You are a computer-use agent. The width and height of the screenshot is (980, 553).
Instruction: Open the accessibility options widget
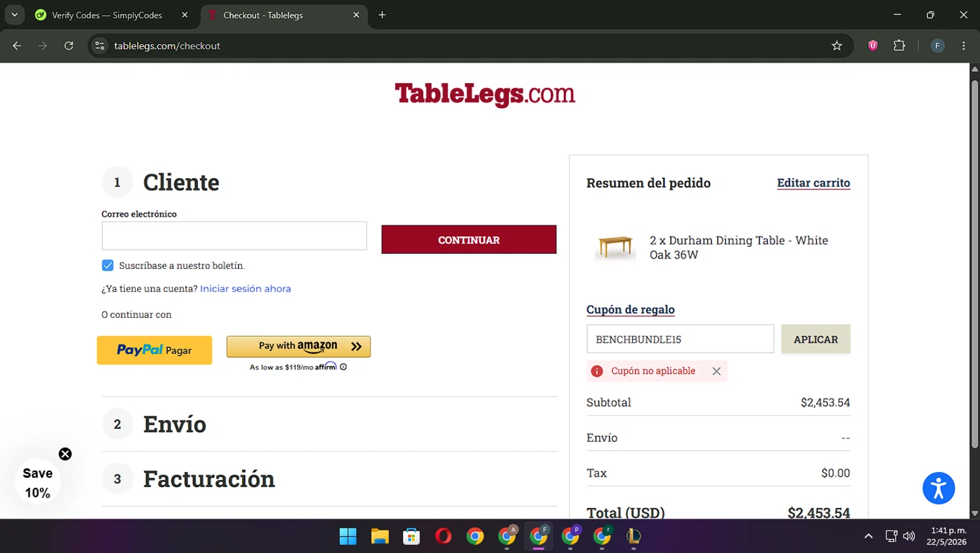(939, 488)
